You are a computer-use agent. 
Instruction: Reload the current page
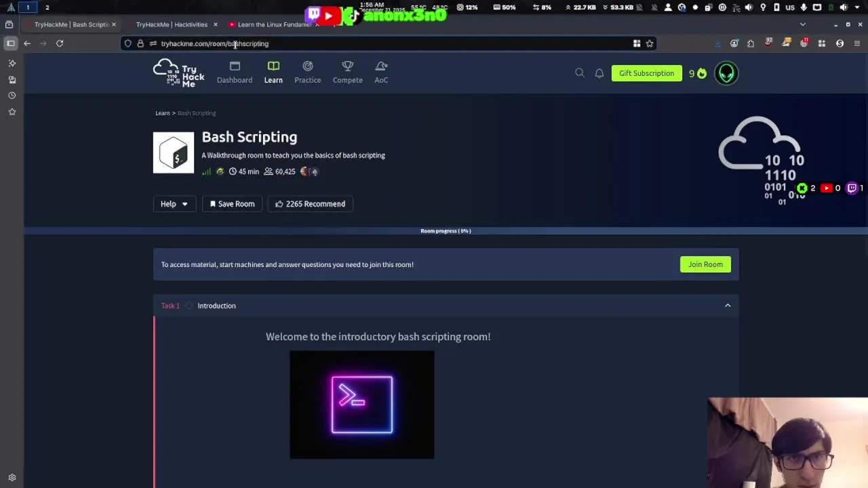pyautogui.click(x=60, y=43)
